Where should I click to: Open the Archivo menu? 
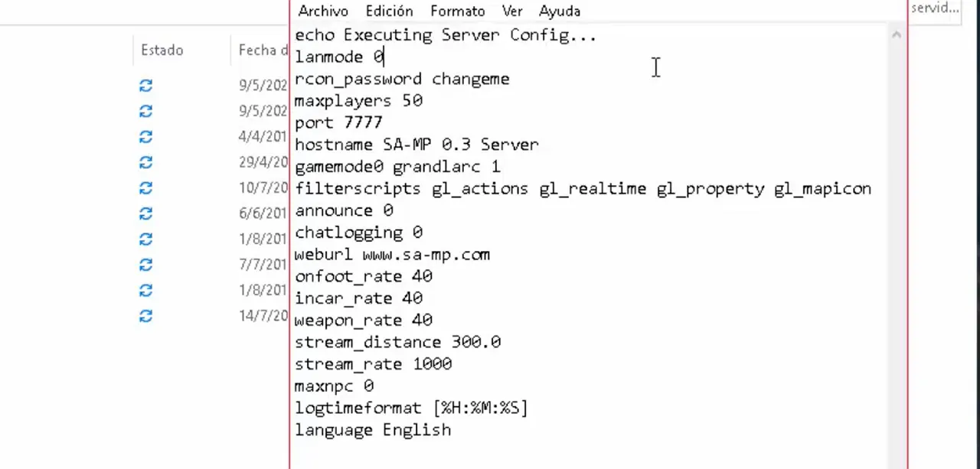click(323, 11)
